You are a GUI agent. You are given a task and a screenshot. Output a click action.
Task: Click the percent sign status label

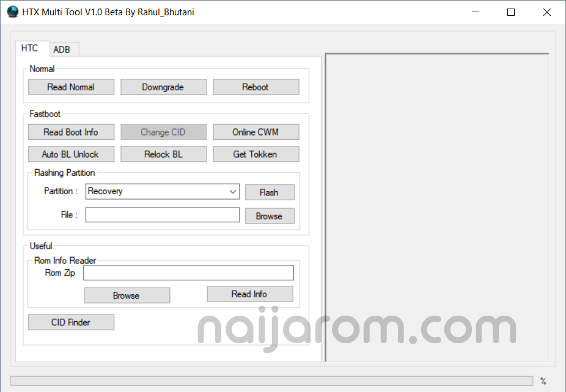coord(543,381)
